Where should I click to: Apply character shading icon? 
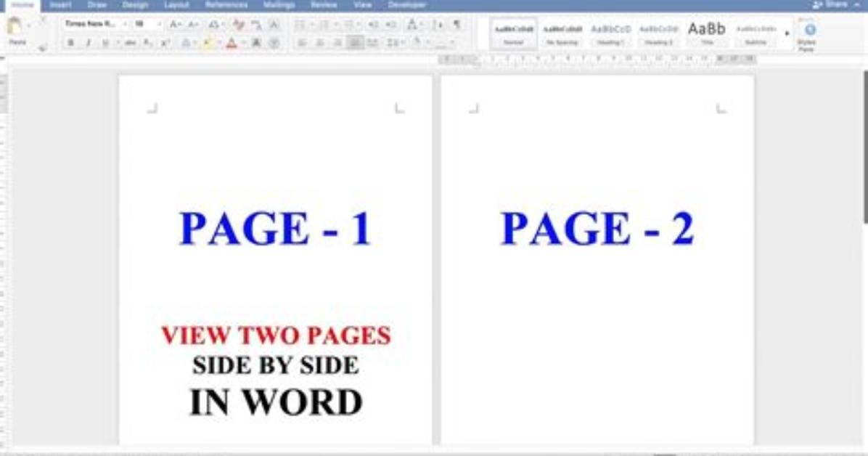[x=256, y=43]
